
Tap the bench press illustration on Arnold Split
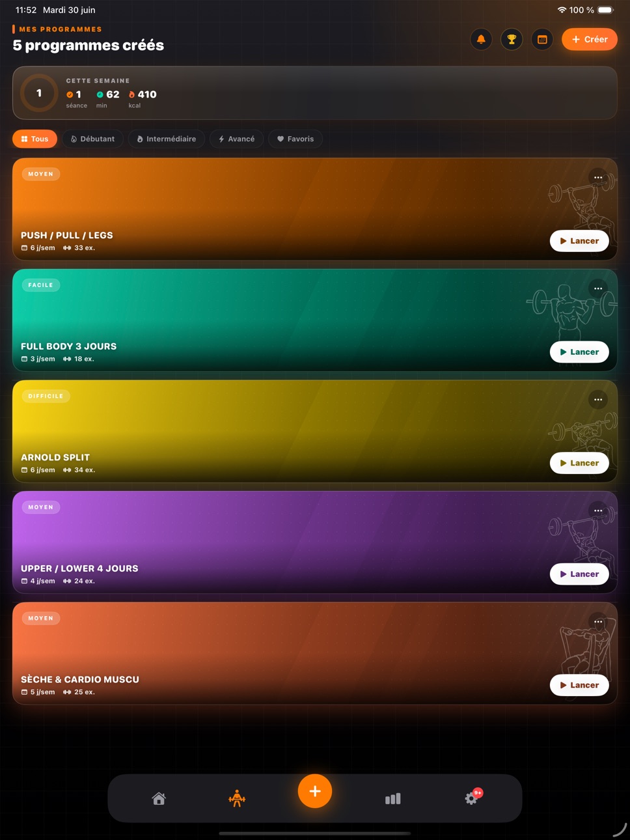coord(582,433)
